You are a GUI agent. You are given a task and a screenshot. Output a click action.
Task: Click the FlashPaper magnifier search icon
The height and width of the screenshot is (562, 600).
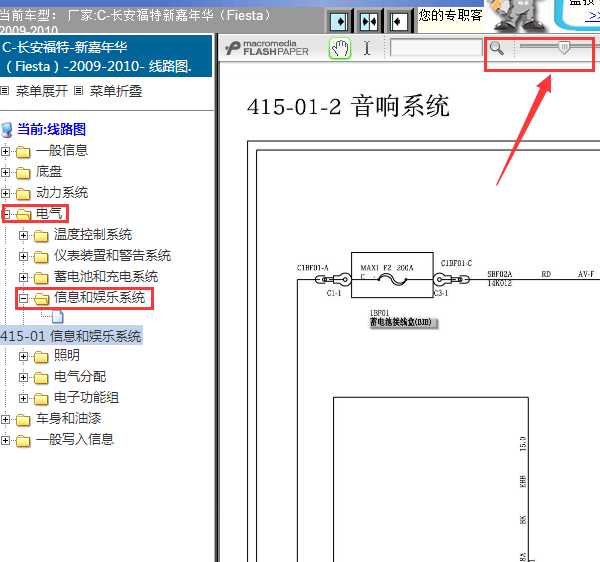click(x=497, y=48)
